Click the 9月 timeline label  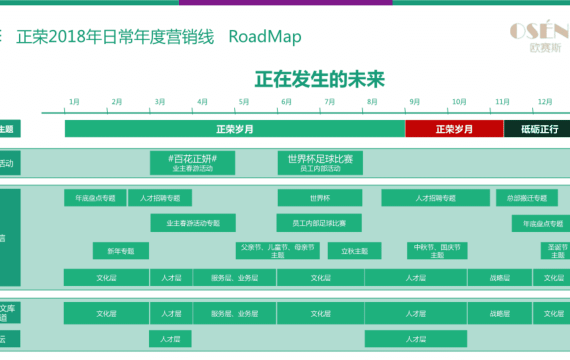pos(414,101)
